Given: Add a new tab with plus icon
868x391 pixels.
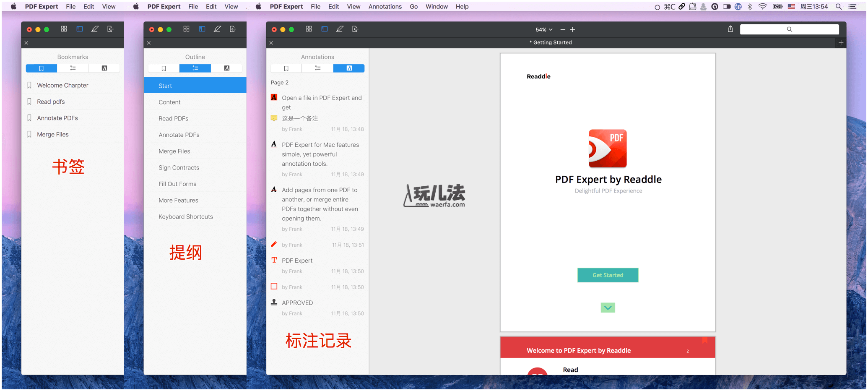Looking at the screenshot, I should click(x=841, y=42).
